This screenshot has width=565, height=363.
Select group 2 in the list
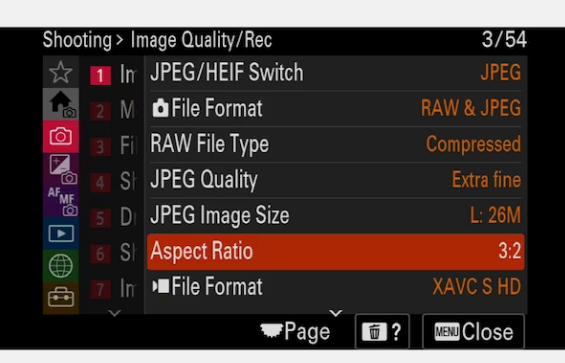(112, 111)
